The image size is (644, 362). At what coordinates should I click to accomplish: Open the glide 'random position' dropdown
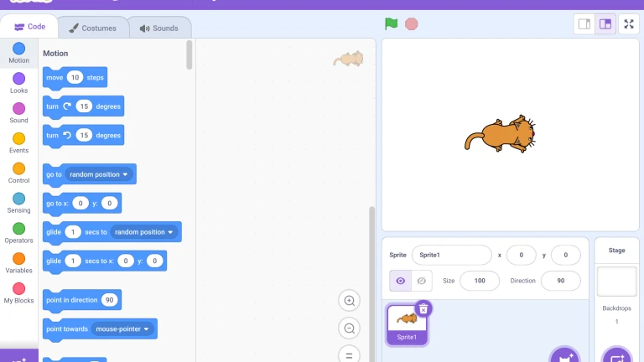(x=143, y=232)
